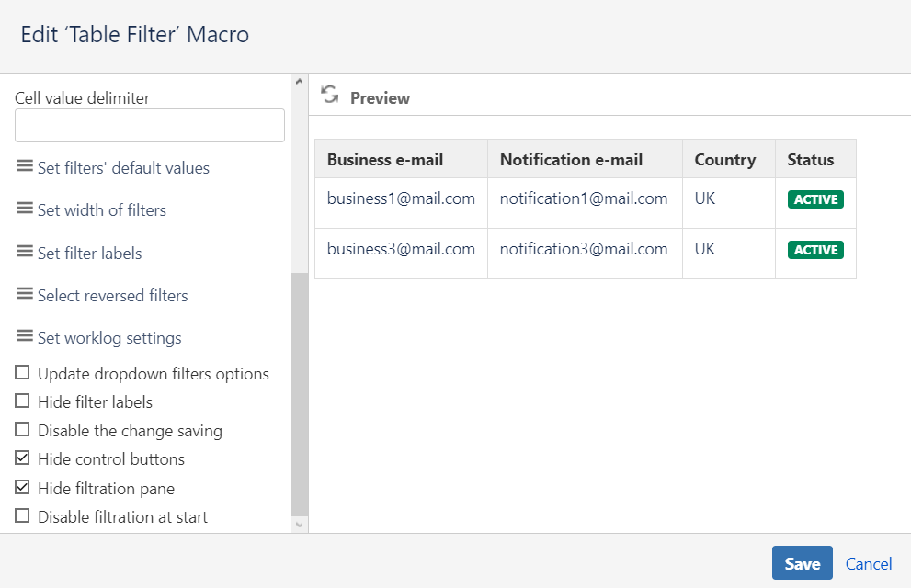Click hamburger icon beside Set filter labels
Image resolution: width=911 pixels, height=588 pixels.
[x=25, y=252]
